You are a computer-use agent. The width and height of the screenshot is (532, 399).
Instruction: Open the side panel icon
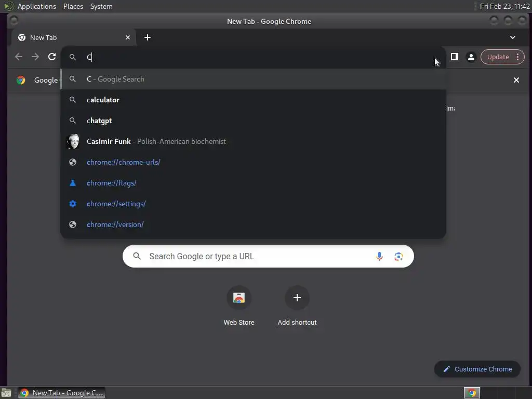coord(454,57)
